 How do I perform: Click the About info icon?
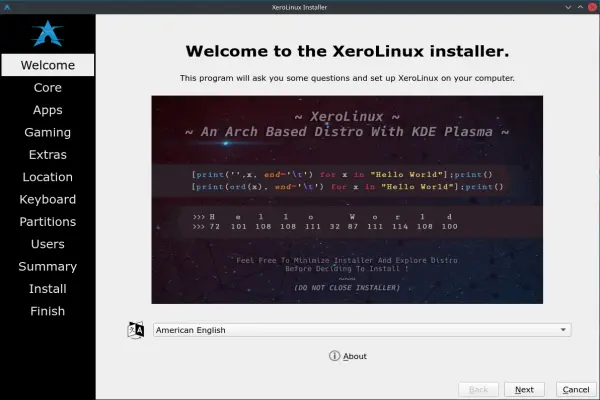(x=334, y=356)
